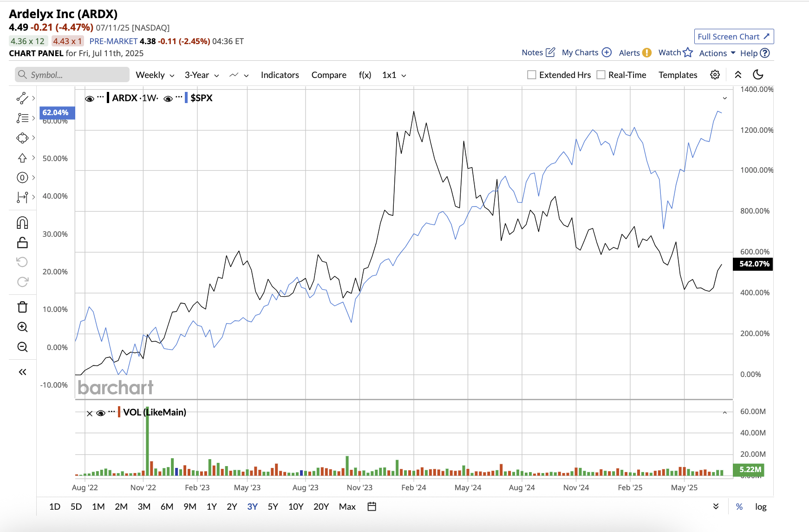Open the Help page
Viewport: 809px width, 532px height.
coord(755,53)
